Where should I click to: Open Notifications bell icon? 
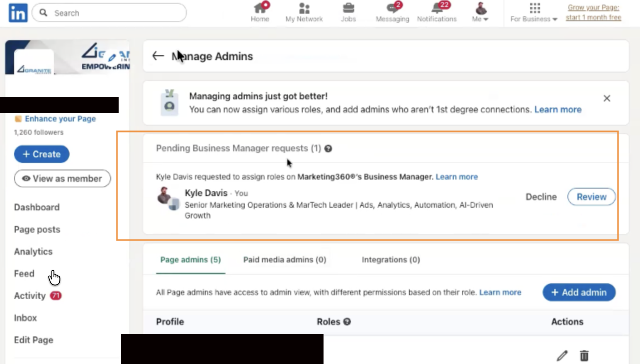(x=437, y=9)
